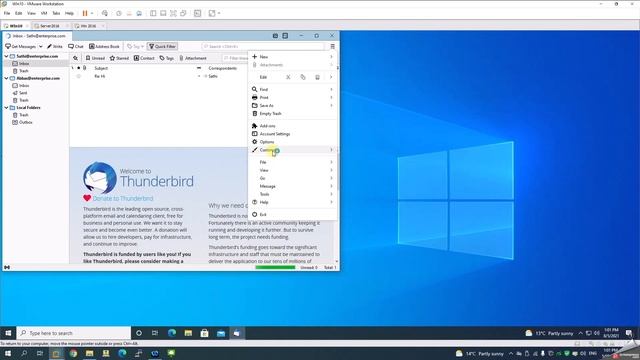Toggle the Starred quick filter
Screen dimensions: 640x360
(119, 58)
